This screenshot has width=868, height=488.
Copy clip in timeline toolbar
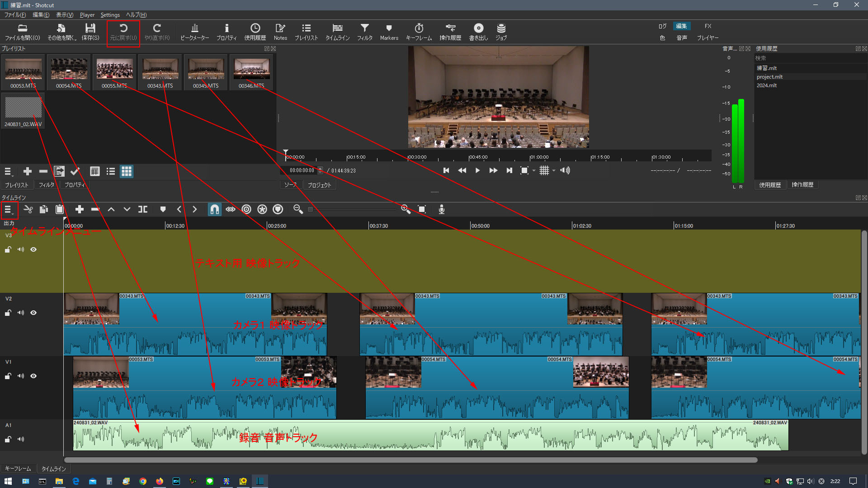[44, 209]
